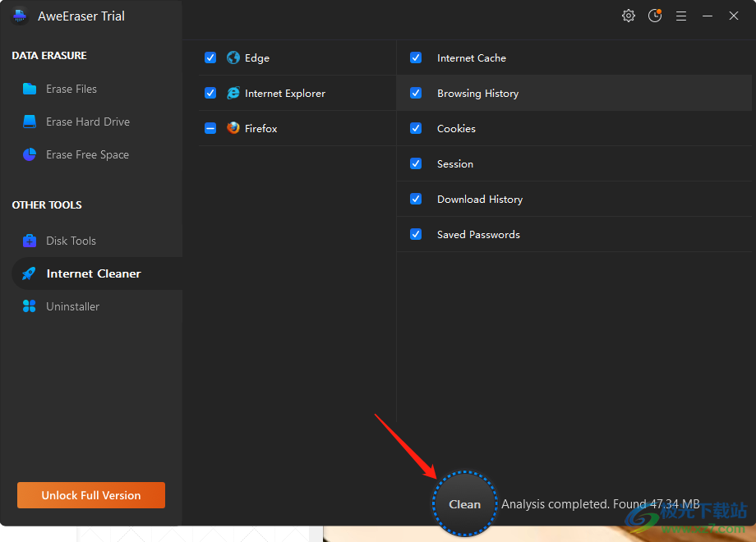The width and height of the screenshot is (756, 542).
Task: Select the Edge label text
Action: [x=257, y=58]
